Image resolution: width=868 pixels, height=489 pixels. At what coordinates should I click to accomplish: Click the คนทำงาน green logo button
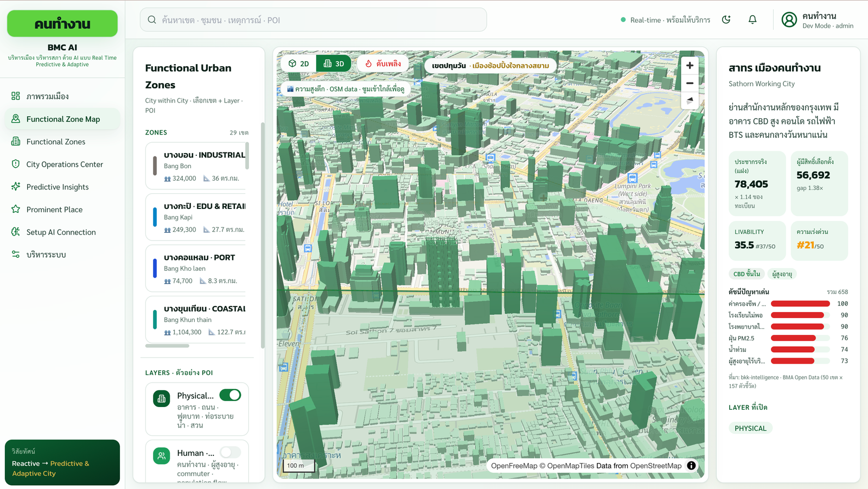[62, 24]
